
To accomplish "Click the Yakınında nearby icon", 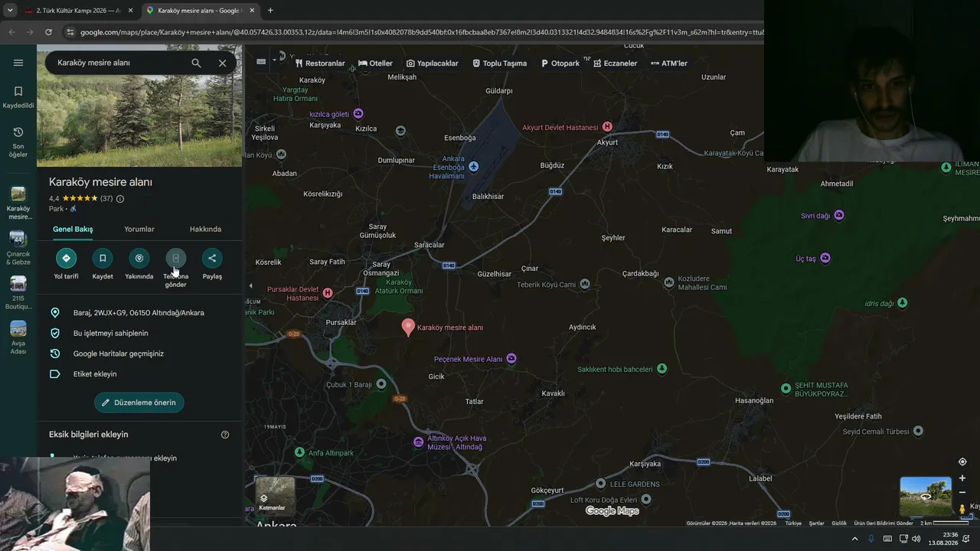I will tap(139, 259).
